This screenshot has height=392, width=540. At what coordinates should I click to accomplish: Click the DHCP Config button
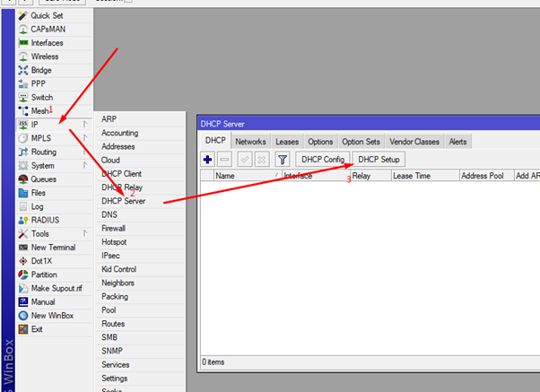323,160
